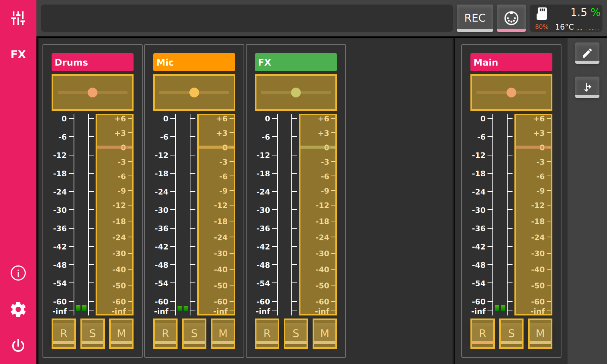Mute the Mic channel
607x364 pixels.
(x=223, y=334)
